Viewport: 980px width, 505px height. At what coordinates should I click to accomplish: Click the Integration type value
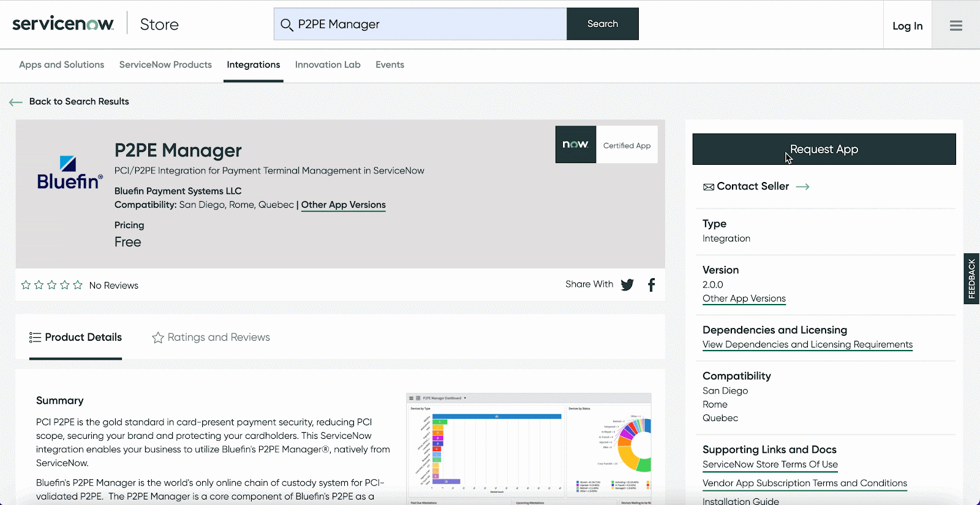[x=726, y=238]
